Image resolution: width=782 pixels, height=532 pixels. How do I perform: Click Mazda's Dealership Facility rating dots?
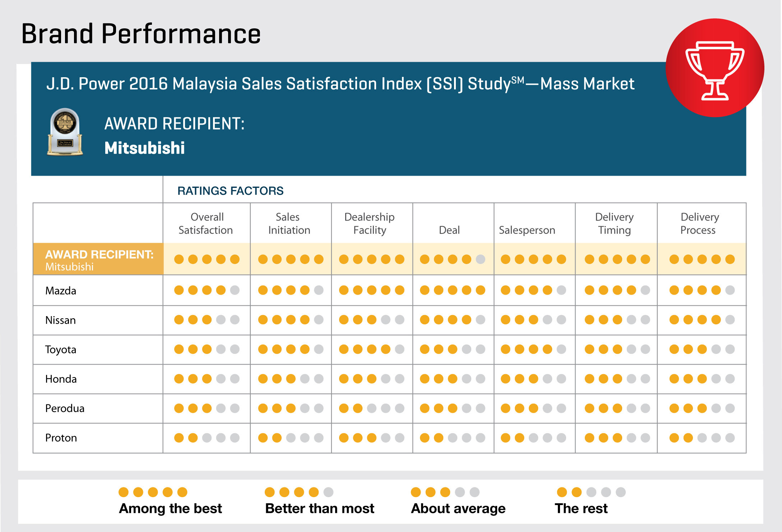coord(371,290)
